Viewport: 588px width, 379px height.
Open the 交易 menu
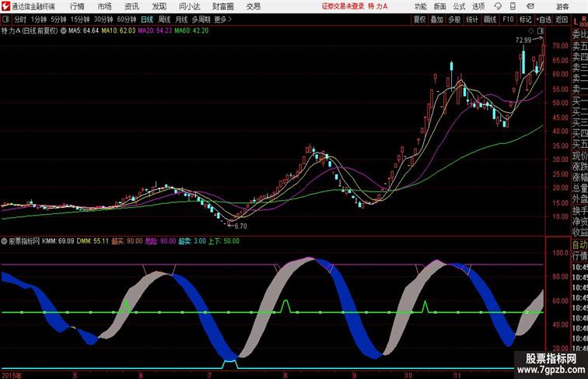(253, 6)
